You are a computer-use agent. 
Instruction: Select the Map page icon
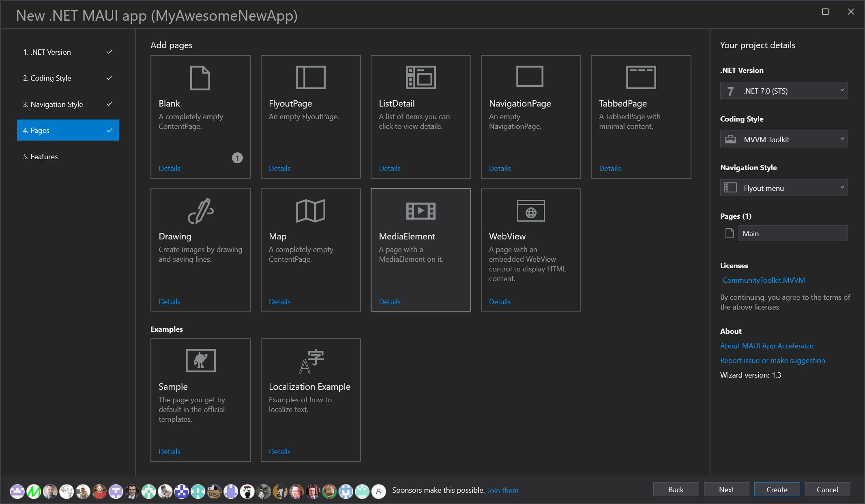(310, 211)
